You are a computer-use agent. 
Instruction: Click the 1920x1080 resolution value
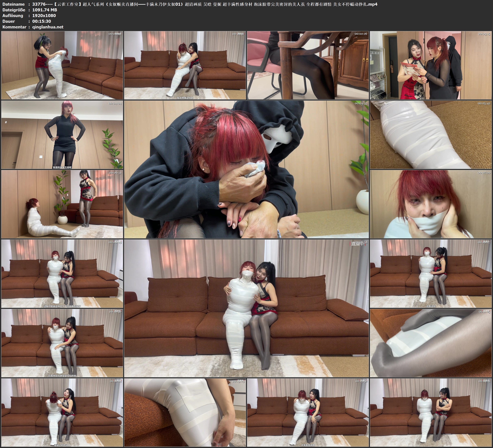point(44,16)
